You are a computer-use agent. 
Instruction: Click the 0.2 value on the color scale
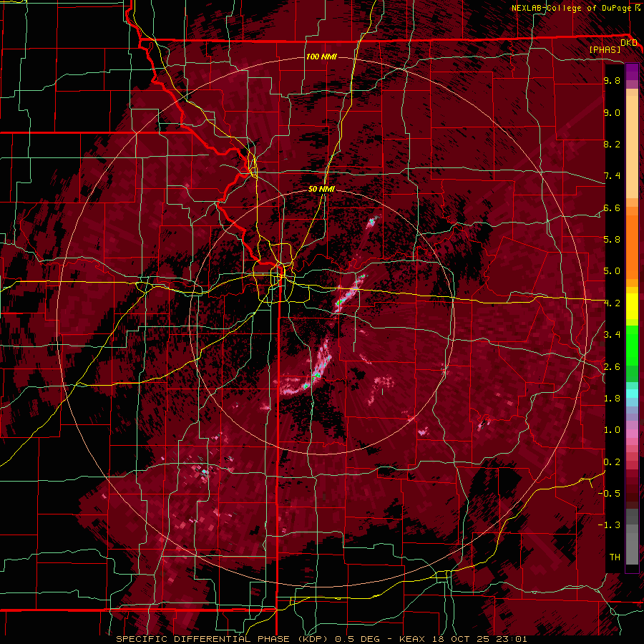point(612,462)
